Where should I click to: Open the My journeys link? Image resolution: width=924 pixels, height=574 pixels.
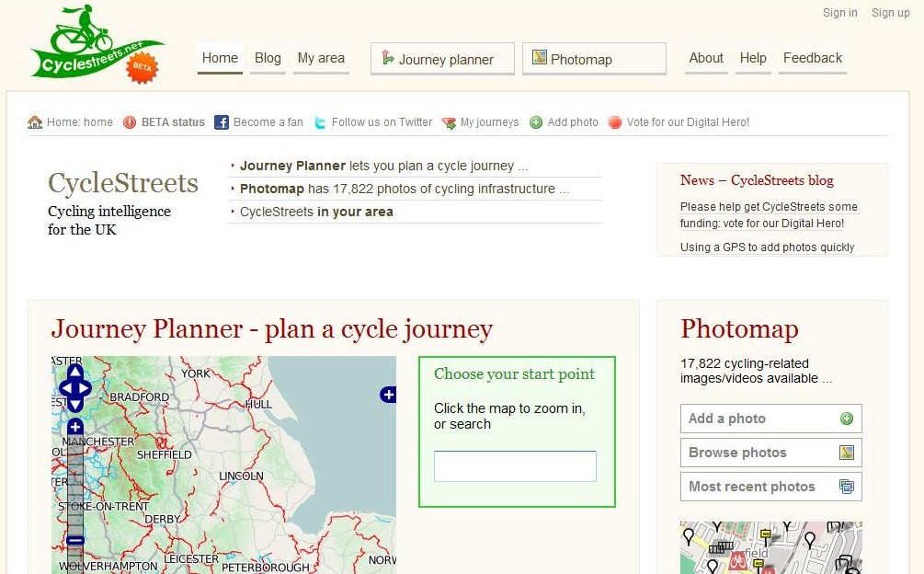click(x=490, y=122)
